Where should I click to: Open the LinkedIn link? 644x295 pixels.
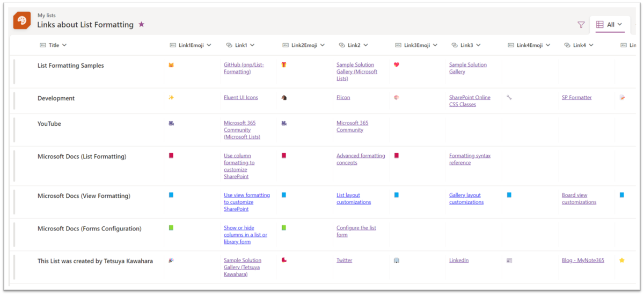pyautogui.click(x=459, y=260)
